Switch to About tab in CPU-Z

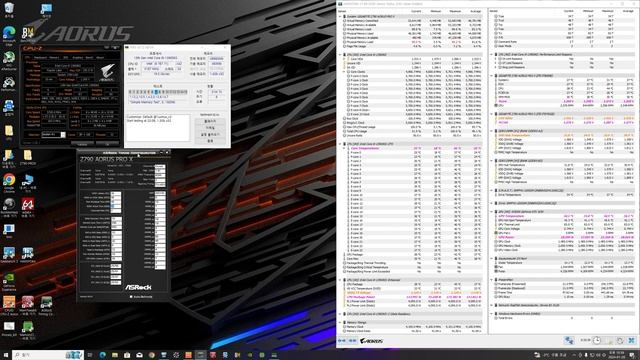100,58
